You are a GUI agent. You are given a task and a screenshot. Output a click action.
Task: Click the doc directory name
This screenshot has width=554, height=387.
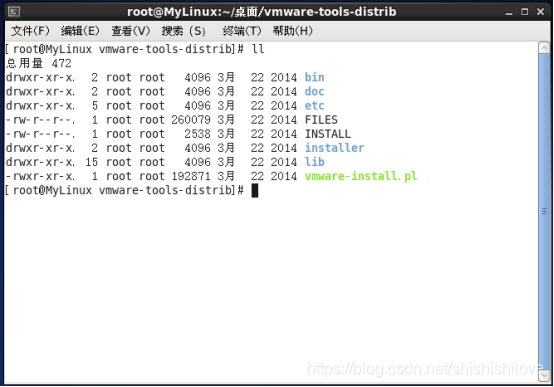tap(314, 92)
